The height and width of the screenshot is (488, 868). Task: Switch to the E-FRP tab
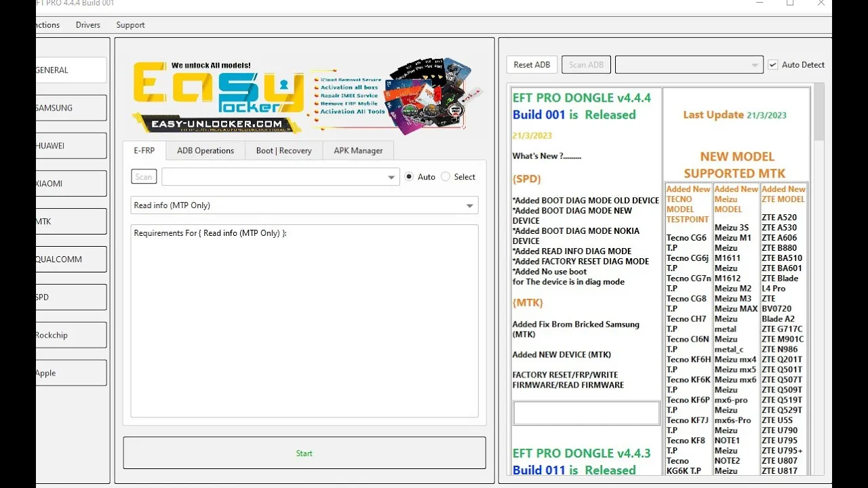tap(144, 150)
